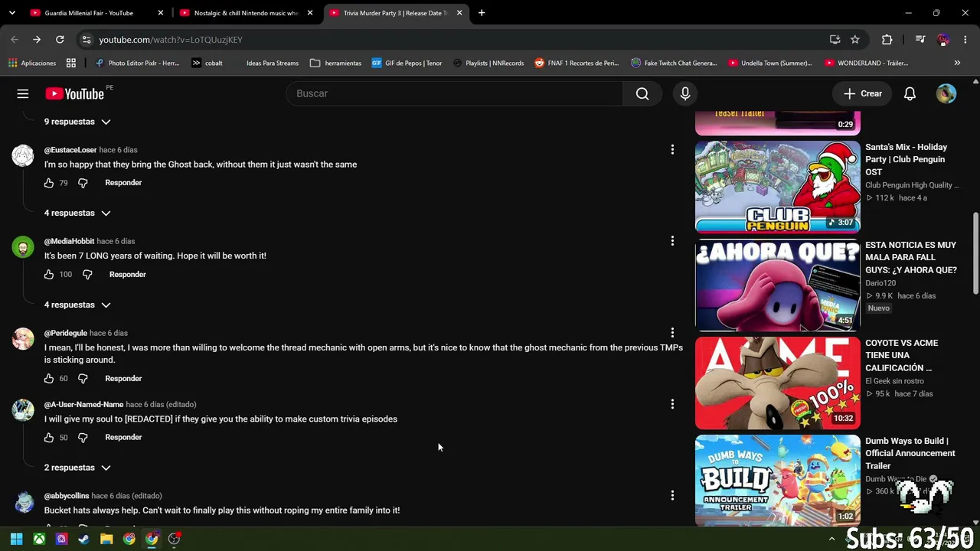Open the Playlists NNRecords bookmark

(x=488, y=63)
